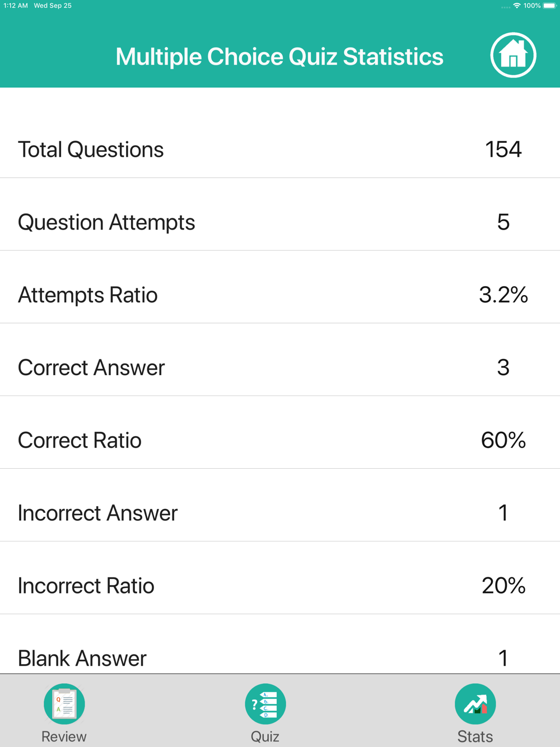Tap the Wi-Fi status icon

coord(517,6)
